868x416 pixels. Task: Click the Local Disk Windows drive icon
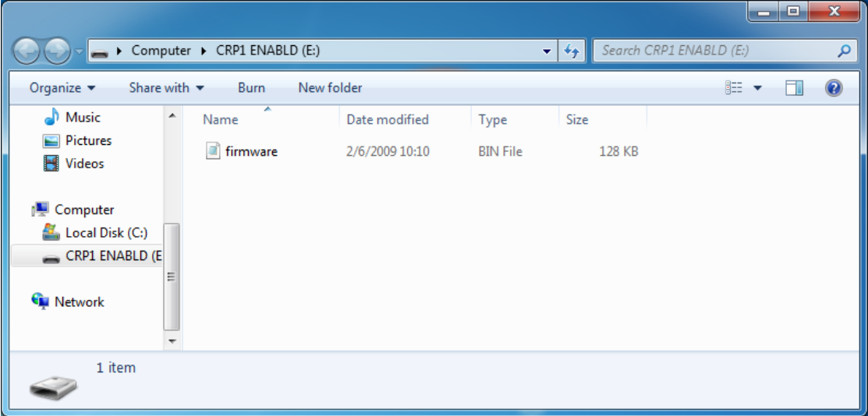[51, 232]
